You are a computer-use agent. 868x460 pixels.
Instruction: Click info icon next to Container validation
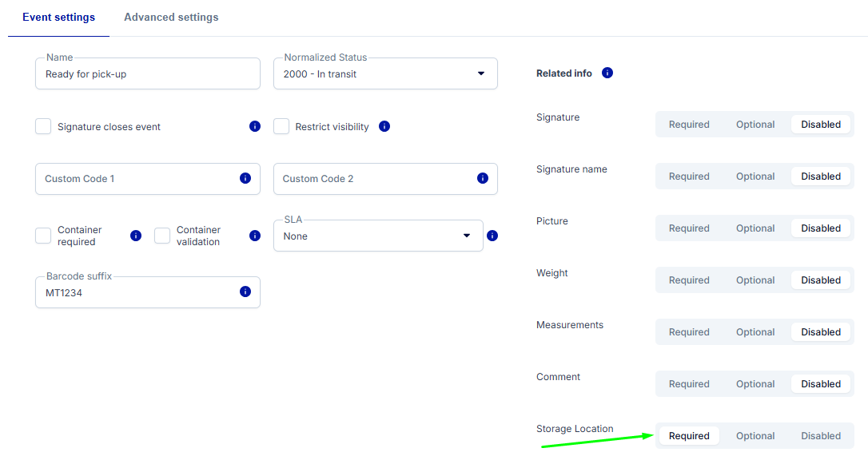pos(255,236)
